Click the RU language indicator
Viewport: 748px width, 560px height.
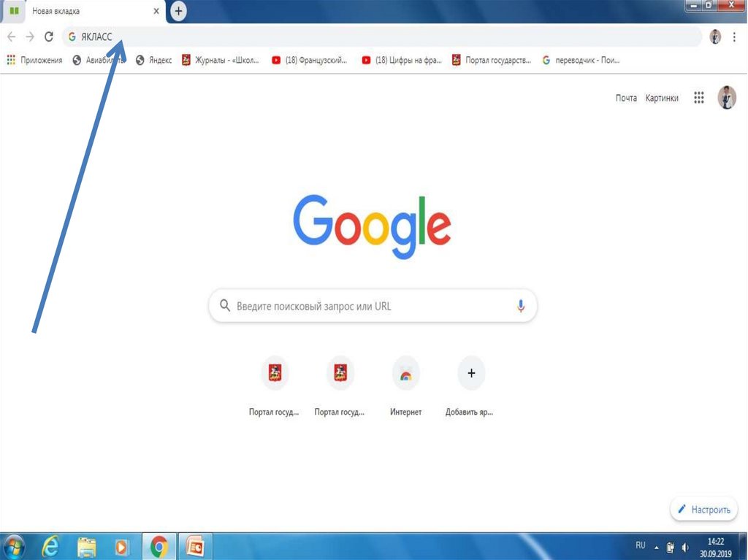pos(640,545)
